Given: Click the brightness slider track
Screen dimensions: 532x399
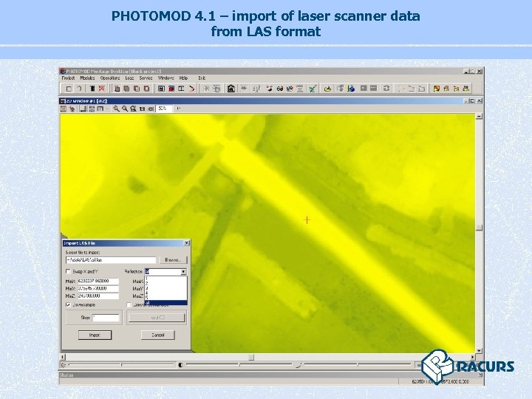Looking at the screenshot, I should click(121, 365).
